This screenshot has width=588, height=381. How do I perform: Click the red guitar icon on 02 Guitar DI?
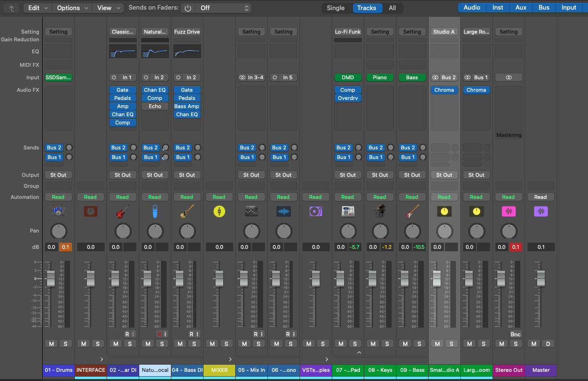[x=122, y=211]
